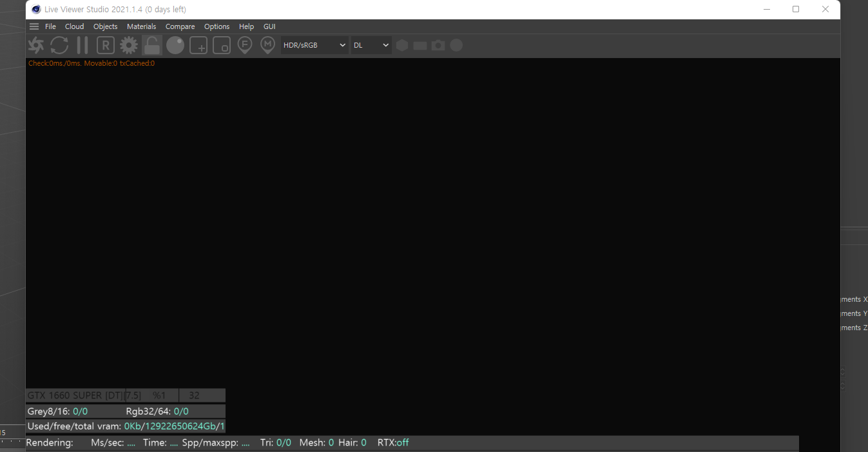
Task: Click the 'Used/free/total vram' readout
Action: click(126, 426)
